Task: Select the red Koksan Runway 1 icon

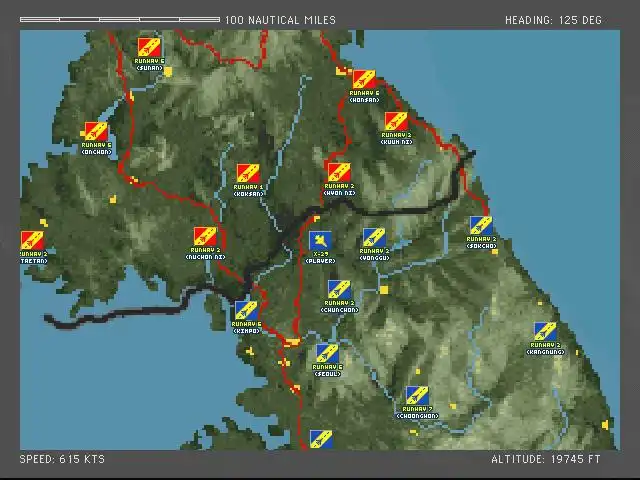Action: pyautogui.click(x=248, y=173)
